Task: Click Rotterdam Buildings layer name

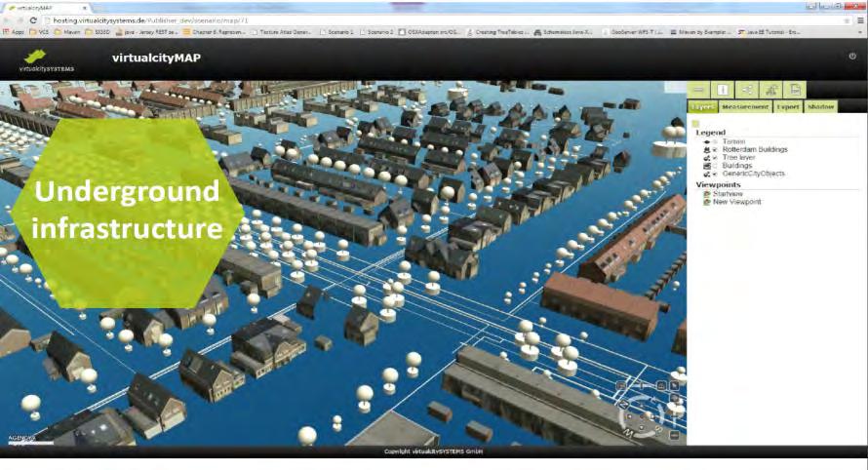Action: [755, 149]
